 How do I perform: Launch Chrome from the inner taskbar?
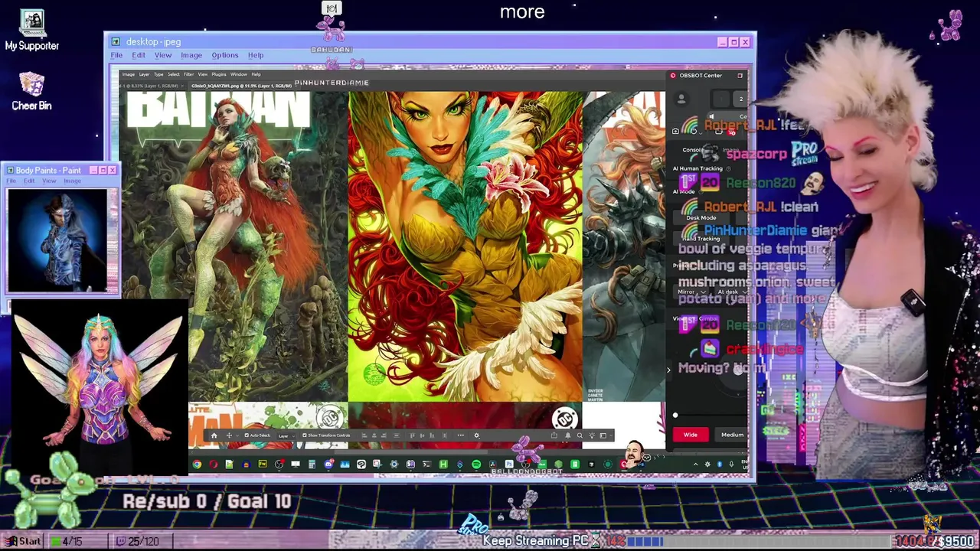197,464
